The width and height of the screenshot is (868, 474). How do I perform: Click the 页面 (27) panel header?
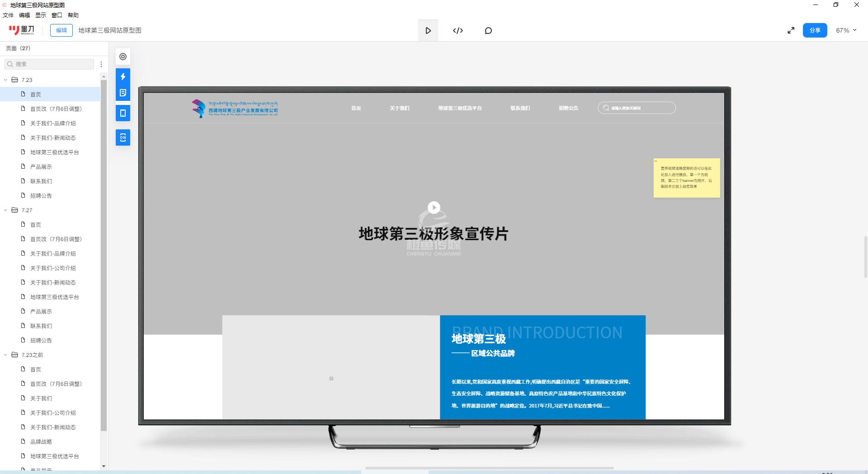pos(18,48)
